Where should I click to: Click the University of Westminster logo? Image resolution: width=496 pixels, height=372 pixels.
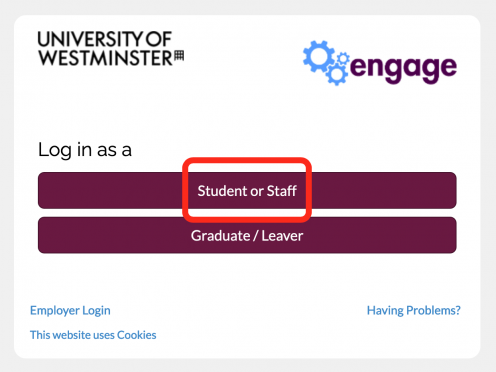[110, 49]
